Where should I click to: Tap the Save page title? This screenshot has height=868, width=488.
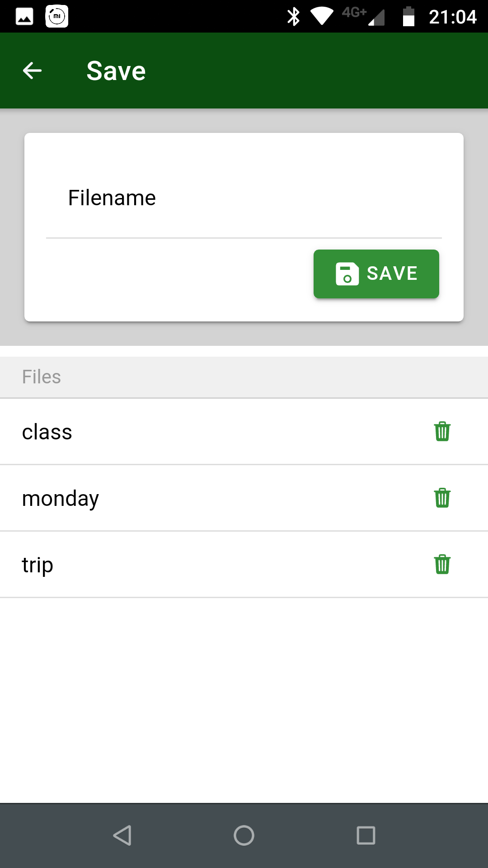tap(116, 71)
